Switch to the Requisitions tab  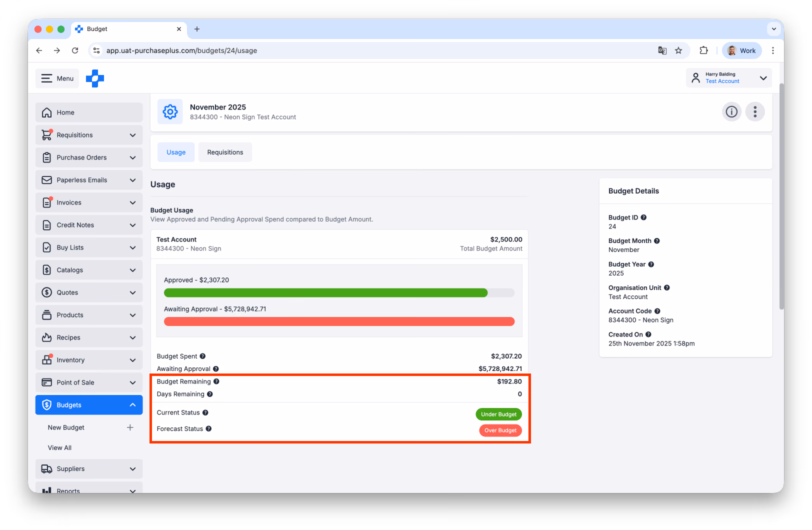pos(225,152)
